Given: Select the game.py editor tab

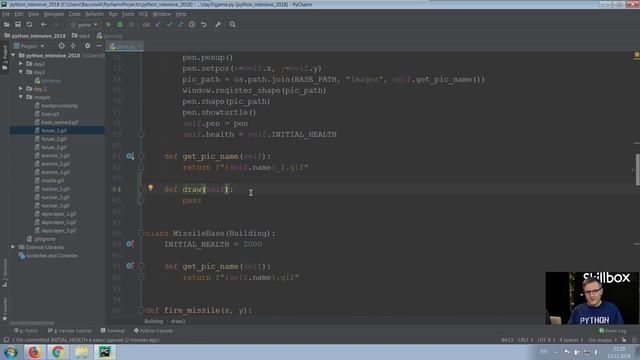Looking at the screenshot, I should (x=124, y=47).
